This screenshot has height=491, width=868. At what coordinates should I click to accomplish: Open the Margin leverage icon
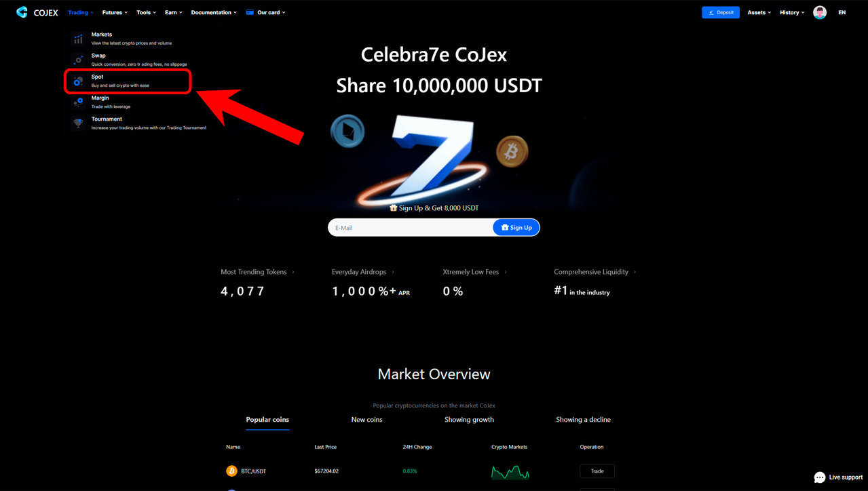point(78,102)
